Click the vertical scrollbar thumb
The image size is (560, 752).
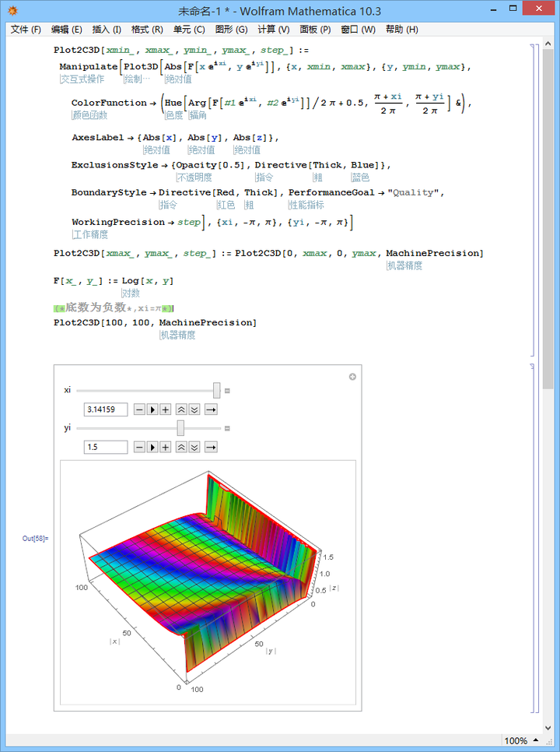(548, 218)
